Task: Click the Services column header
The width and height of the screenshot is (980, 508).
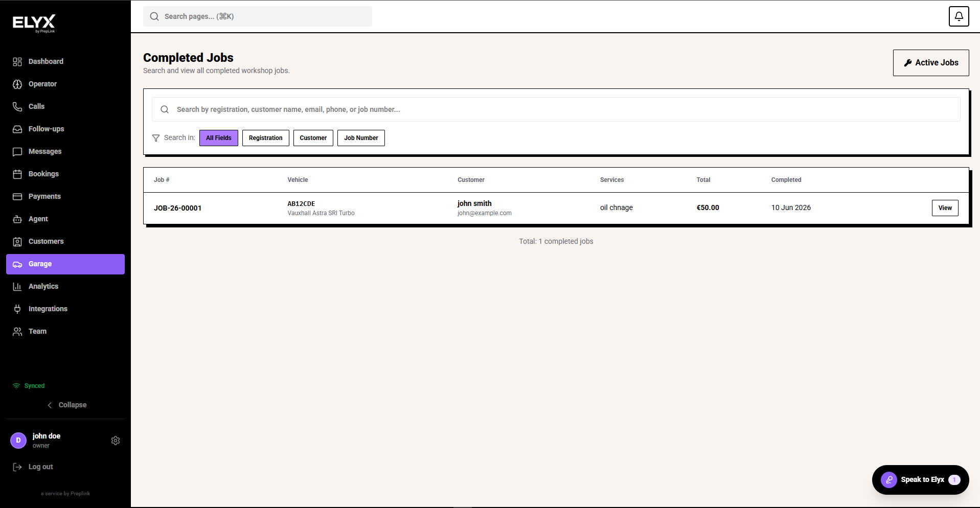Action: [x=612, y=180]
